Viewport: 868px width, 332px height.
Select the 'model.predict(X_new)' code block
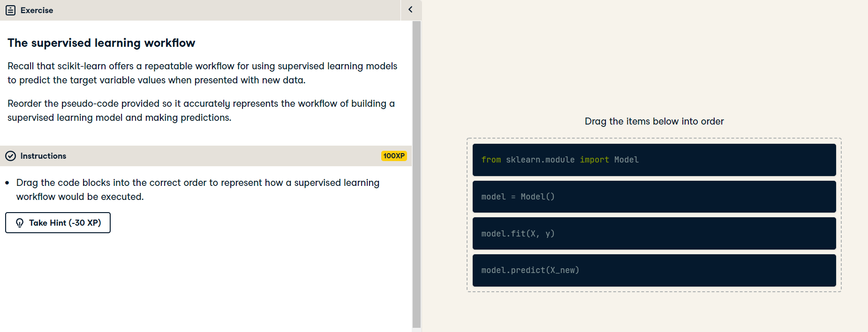click(x=654, y=270)
